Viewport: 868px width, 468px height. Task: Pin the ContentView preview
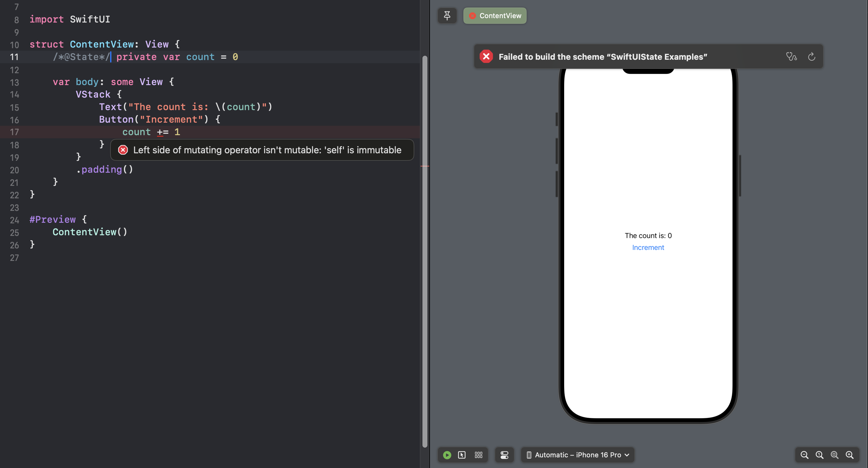(x=447, y=16)
